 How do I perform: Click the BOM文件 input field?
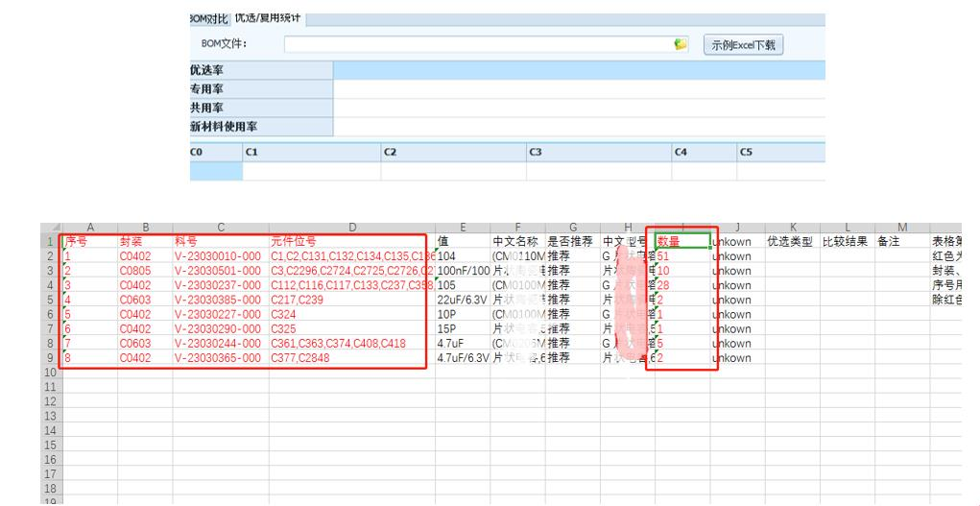tap(480, 44)
